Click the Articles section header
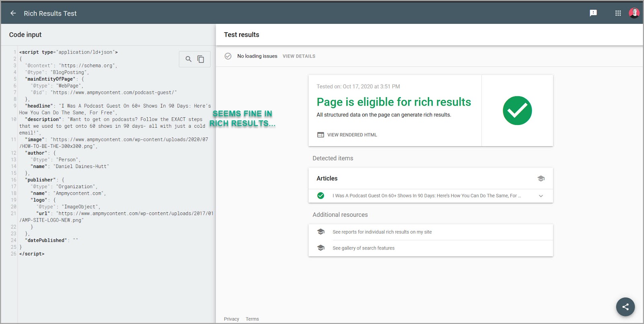 coord(327,179)
